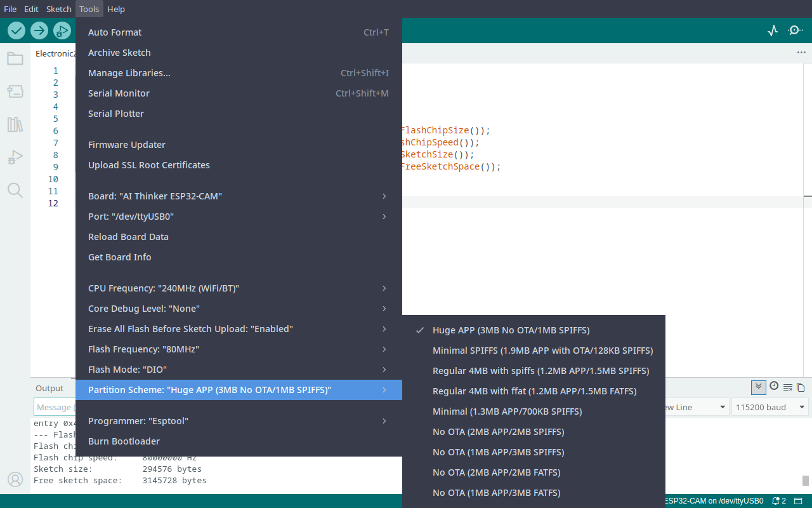This screenshot has width=812, height=508.
Task: Select No OTA (1MB APP/3MB SPIFFS)
Action: 534,452
